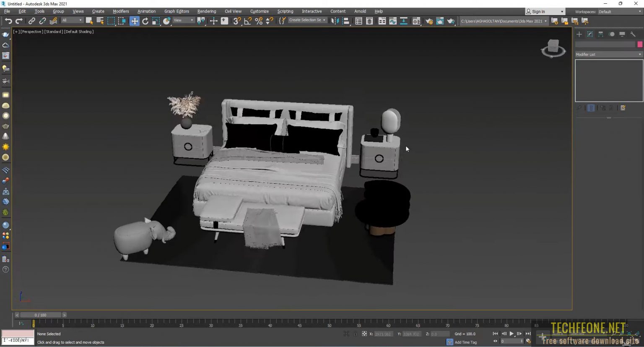The image size is (644, 347).
Task: Open the Workspaces Default dropdown
Action: (x=620, y=12)
